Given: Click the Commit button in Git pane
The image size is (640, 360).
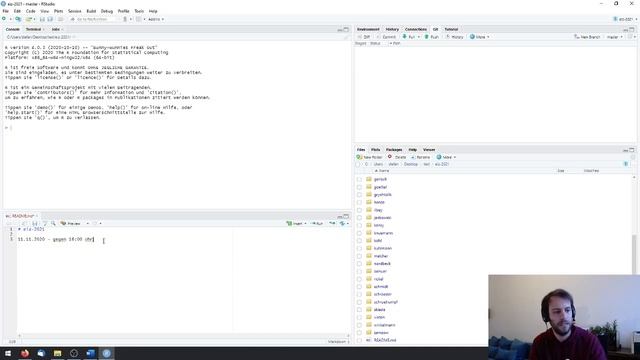Looking at the screenshot, I should [x=387, y=37].
